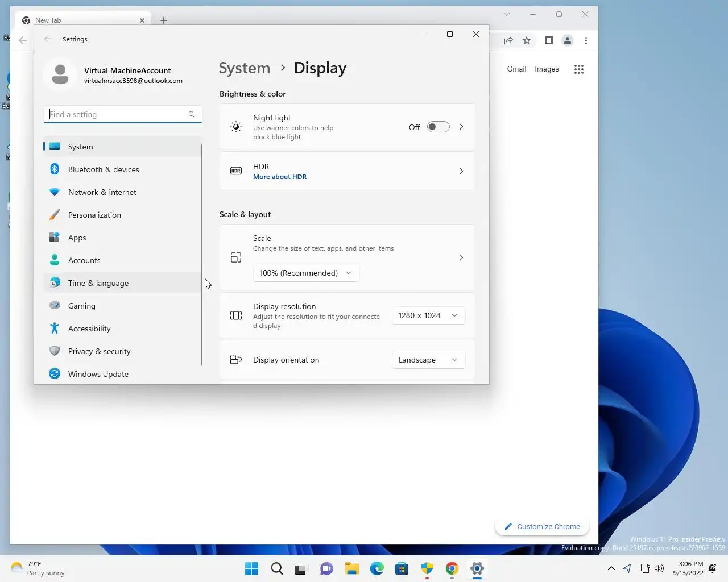Show hidden system tray icons
Screen dimensions: 728x582
611,568
